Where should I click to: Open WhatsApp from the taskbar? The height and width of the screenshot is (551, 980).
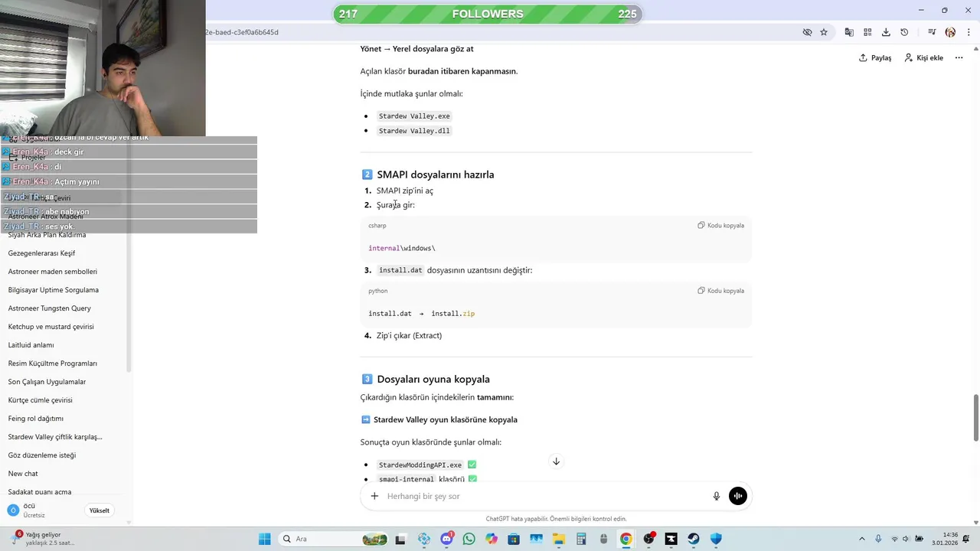pyautogui.click(x=469, y=539)
